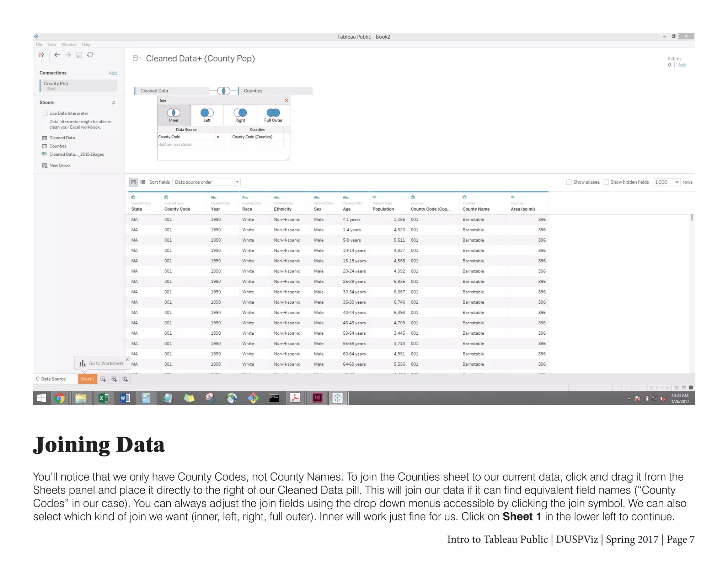Click the State column geographic type icon
The height and width of the screenshot is (562, 728).
(x=133, y=198)
